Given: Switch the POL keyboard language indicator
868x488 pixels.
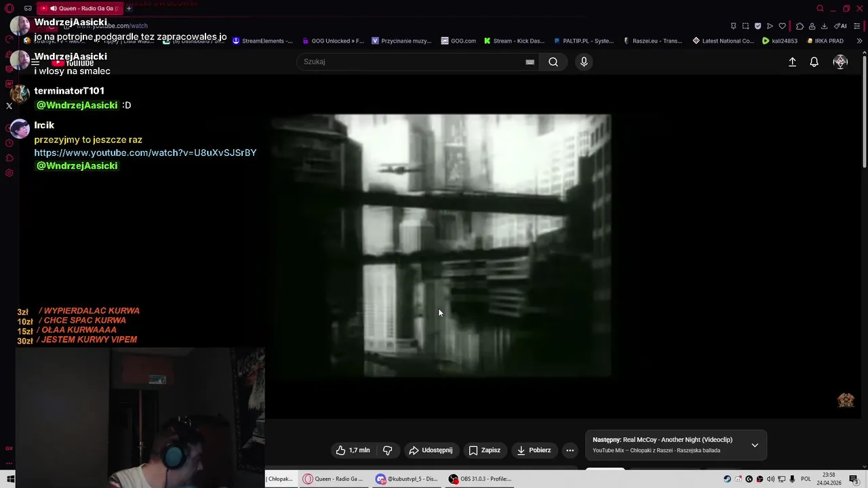Looking at the screenshot, I should coord(806,479).
